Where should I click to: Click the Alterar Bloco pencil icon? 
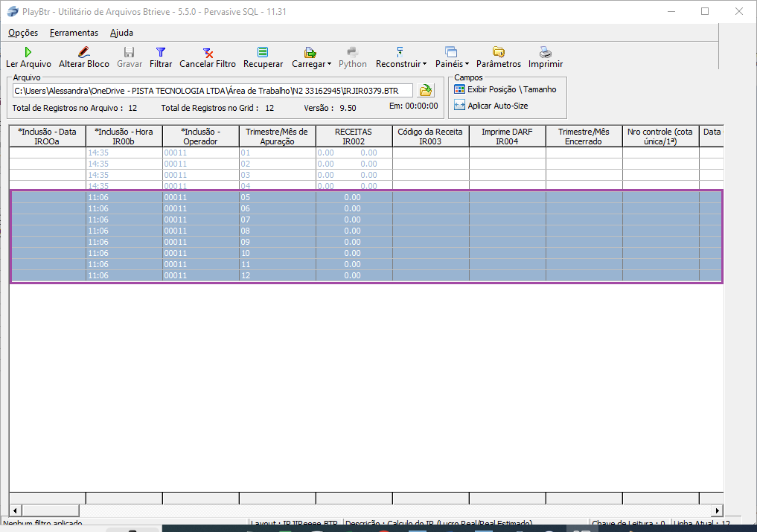tap(83, 52)
